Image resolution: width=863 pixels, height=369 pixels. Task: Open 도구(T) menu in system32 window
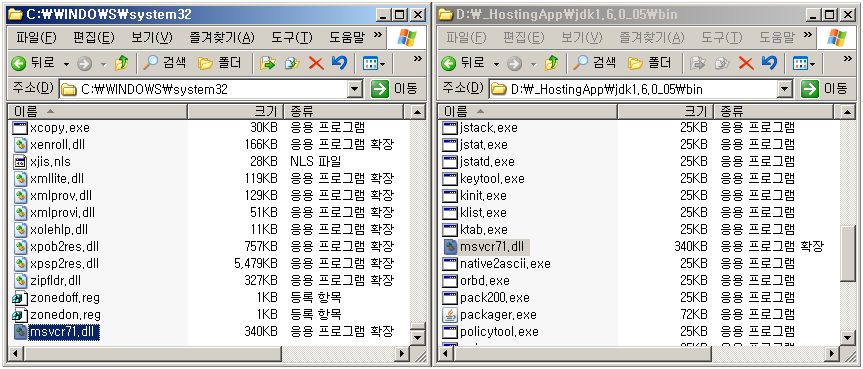pyautogui.click(x=292, y=38)
